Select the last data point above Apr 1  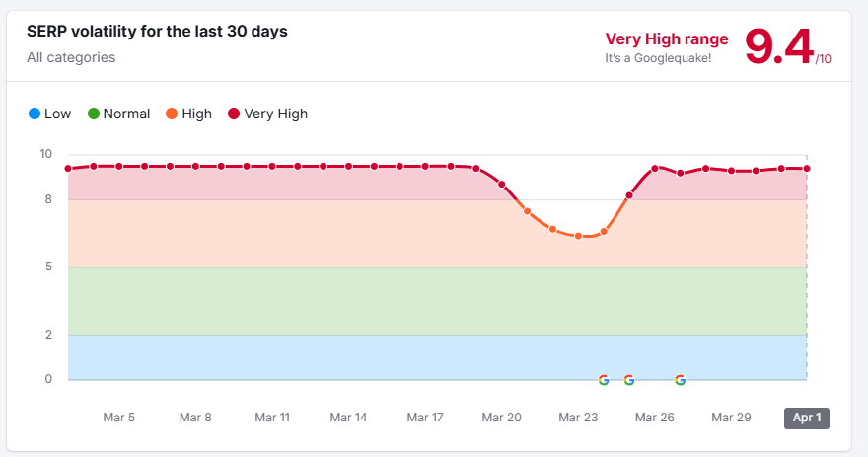[807, 168]
